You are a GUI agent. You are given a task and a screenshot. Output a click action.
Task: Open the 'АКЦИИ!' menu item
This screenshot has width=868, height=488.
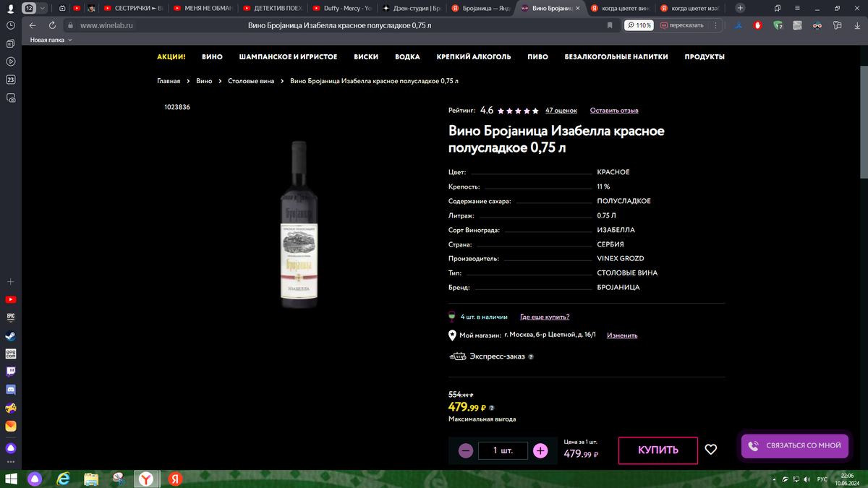171,56
